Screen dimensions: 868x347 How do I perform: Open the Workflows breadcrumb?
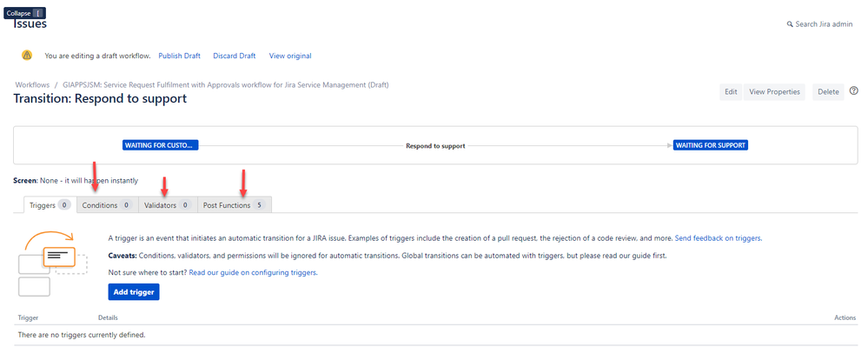coord(32,85)
